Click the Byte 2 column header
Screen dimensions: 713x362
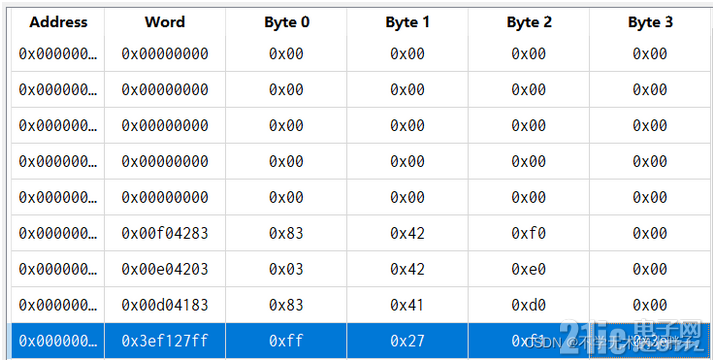529,22
